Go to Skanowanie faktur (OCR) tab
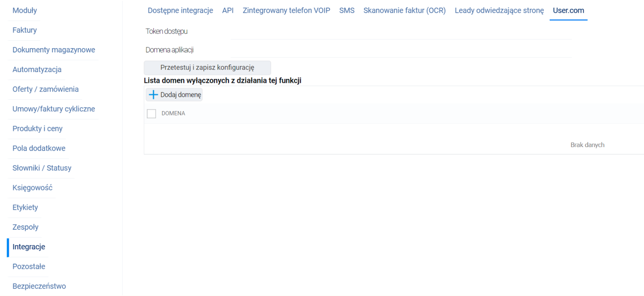The height and width of the screenshot is (296, 644). [405, 10]
